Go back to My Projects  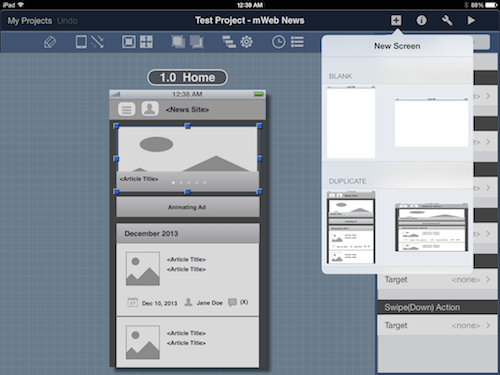[x=30, y=21]
